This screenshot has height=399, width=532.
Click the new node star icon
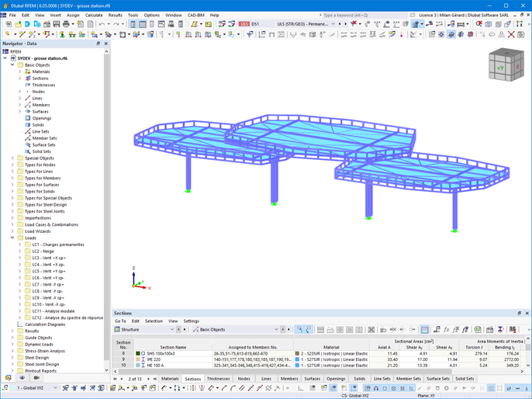pos(7,34)
